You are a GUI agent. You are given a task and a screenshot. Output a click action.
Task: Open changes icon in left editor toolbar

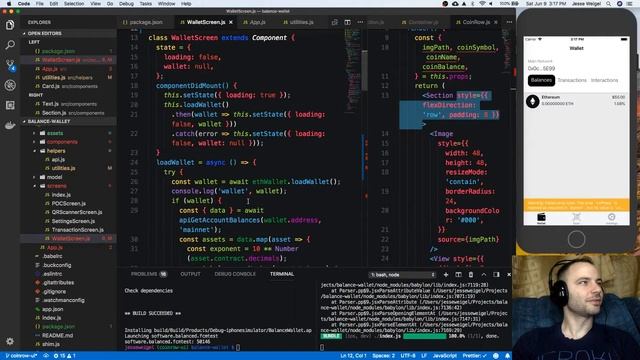(335, 22)
